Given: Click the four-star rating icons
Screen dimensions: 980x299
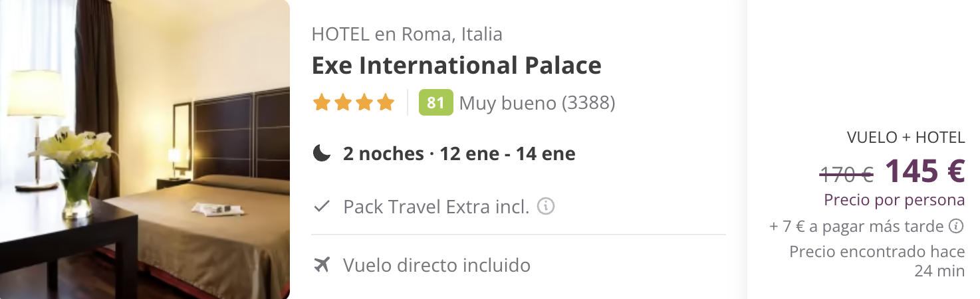Looking at the screenshot, I should pyautogui.click(x=354, y=103).
